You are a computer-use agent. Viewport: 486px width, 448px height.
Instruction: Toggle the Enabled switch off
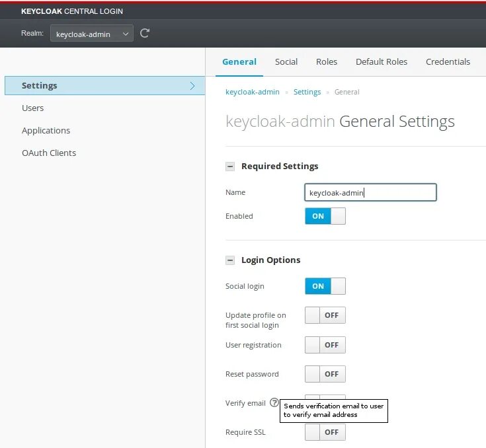click(325, 216)
